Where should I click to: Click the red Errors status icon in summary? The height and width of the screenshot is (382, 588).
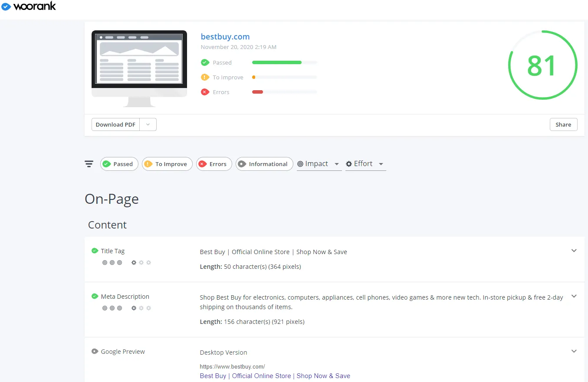(x=205, y=92)
